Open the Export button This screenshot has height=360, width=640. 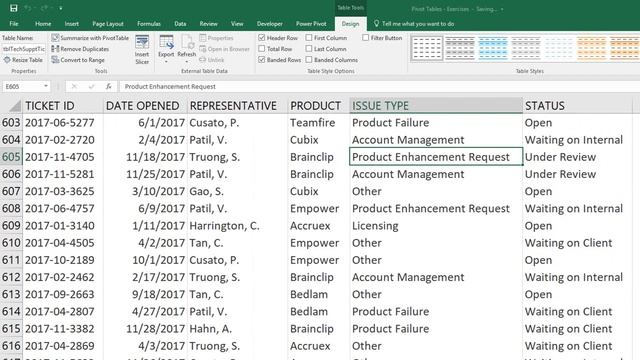pyautogui.click(x=166, y=50)
